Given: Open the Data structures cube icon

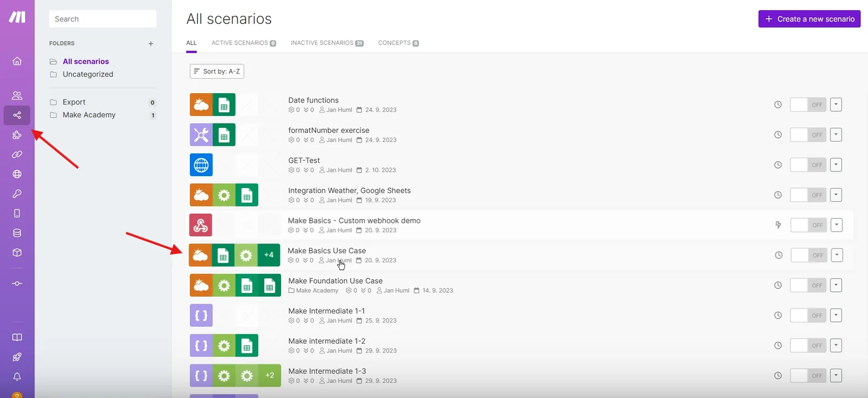Looking at the screenshot, I should point(17,253).
